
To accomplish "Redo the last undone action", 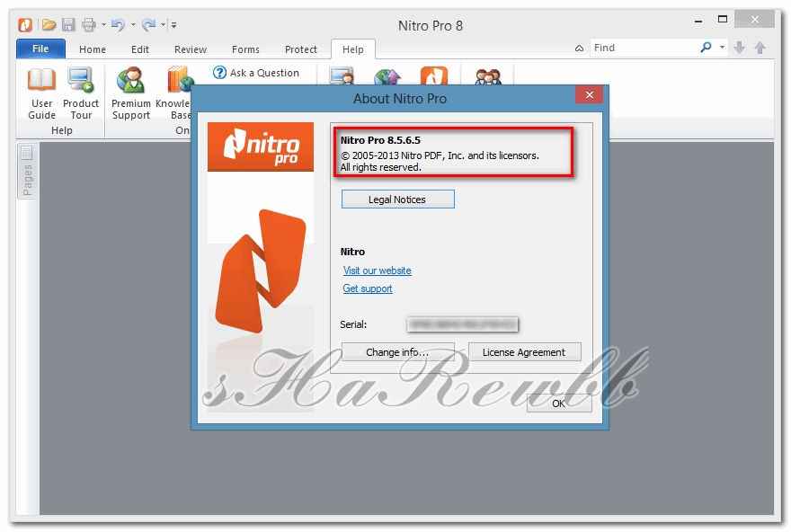I will click(x=149, y=24).
